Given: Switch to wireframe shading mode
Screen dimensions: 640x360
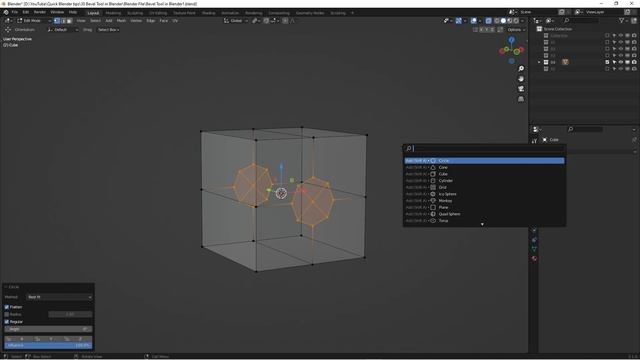Looking at the screenshot, I should click(497, 20).
